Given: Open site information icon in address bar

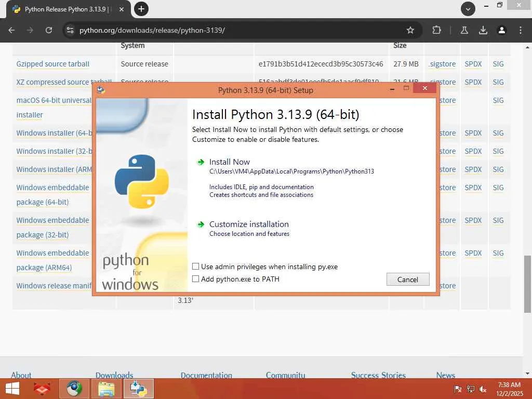Looking at the screenshot, I should 70,30.
